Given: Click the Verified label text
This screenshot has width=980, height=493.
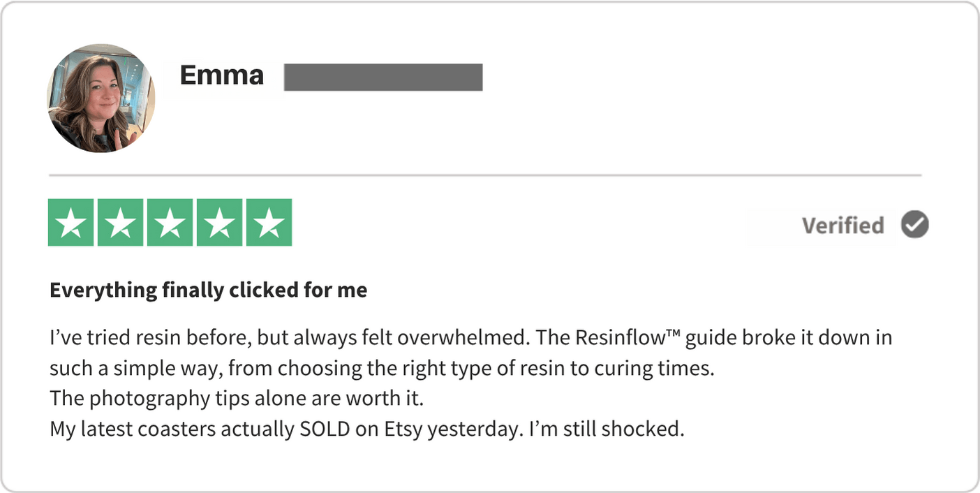Looking at the screenshot, I should [842, 226].
